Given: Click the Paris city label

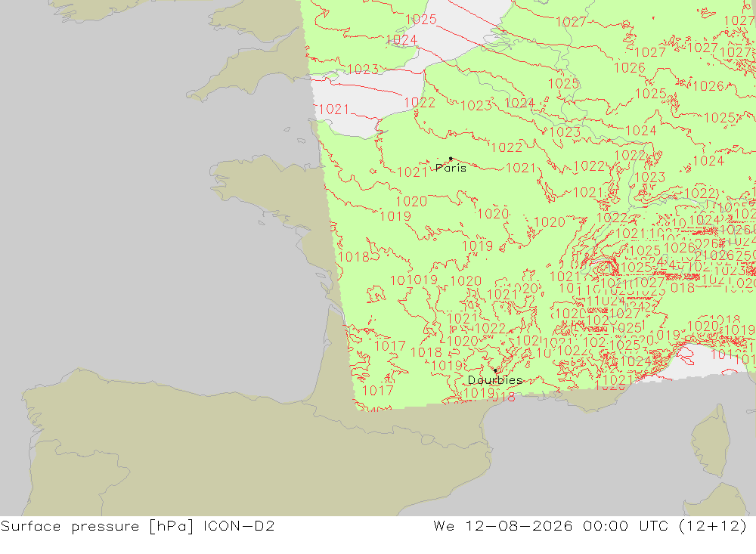Looking at the screenshot, I should (x=451, y=168).
